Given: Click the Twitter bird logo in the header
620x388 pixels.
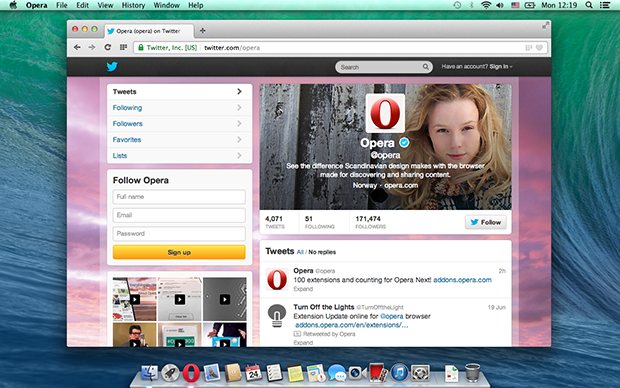Looking at the screenshot, I should click(x=112, y=66).
